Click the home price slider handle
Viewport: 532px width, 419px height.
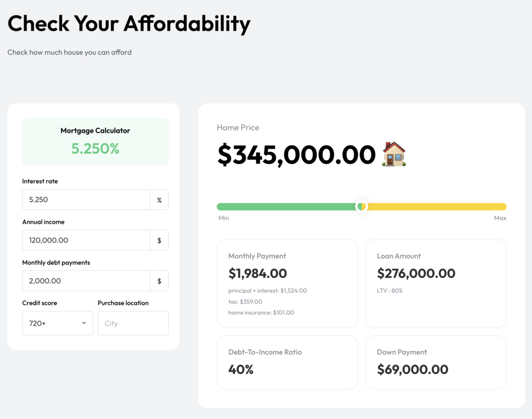coord(362,206)
